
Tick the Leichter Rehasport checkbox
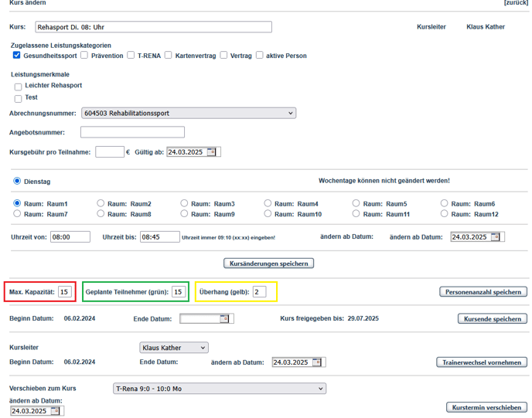tap(18, 87)
